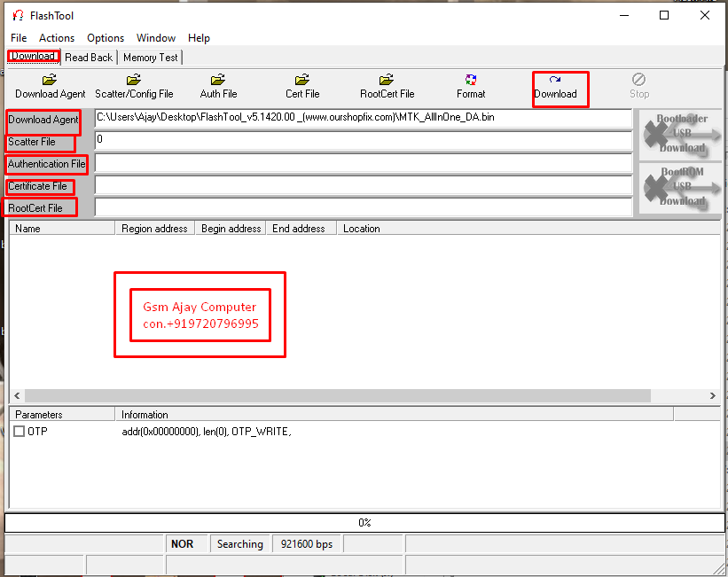The image size is (728, 577).
Task: Click the Download Agent side button
Action: (43, 121)
